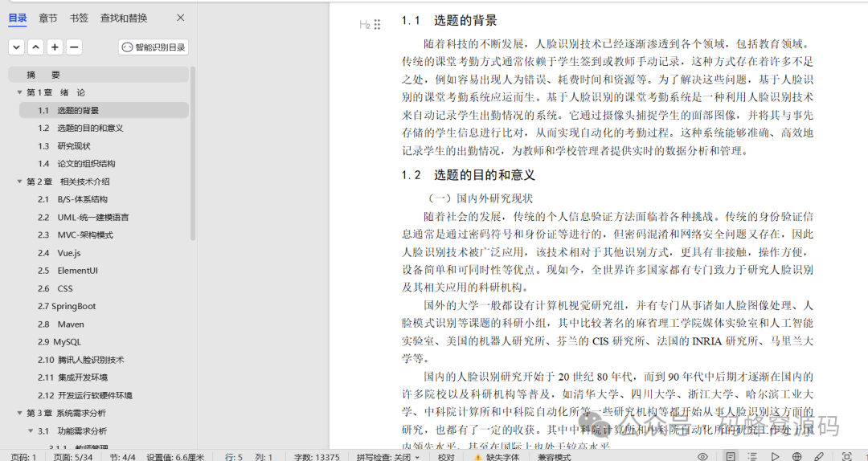Switch to web layout globe icon
The width and height of the screenshot is (868, 461).
796,456
